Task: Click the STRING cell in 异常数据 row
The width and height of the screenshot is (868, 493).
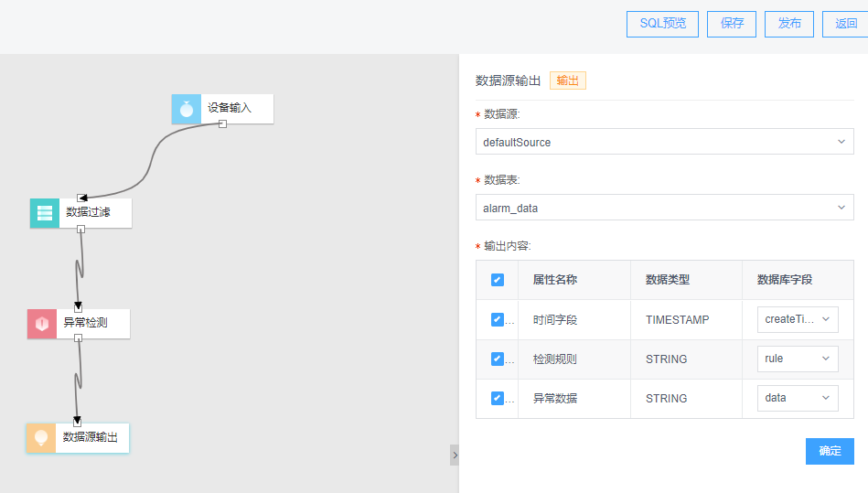Action: 666,399
